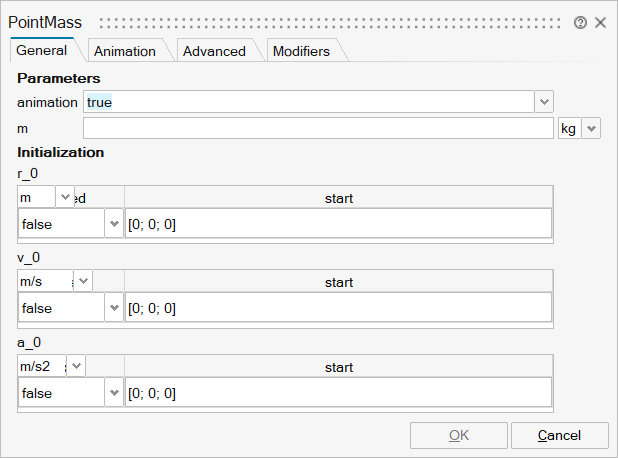Edit the v_0 start value field
Screen dimensions: 618x458
pos(338,309)
